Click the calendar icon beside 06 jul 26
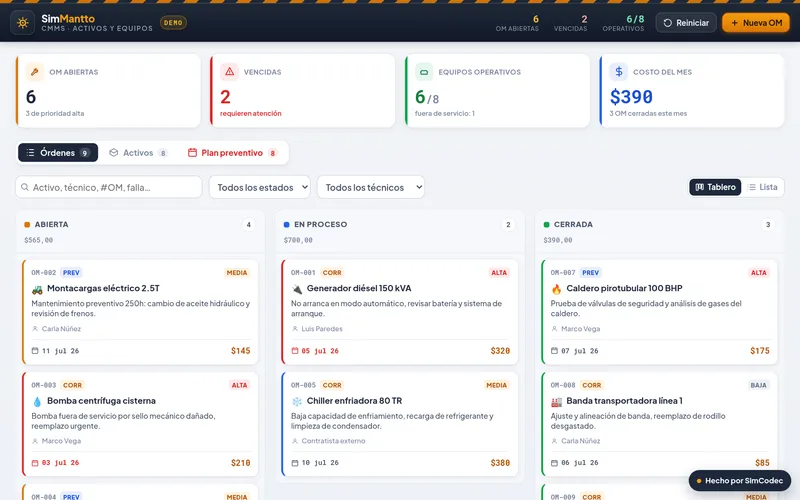This screenshot has width=800, height=500. pyautogui.click(x=555, y=463)
